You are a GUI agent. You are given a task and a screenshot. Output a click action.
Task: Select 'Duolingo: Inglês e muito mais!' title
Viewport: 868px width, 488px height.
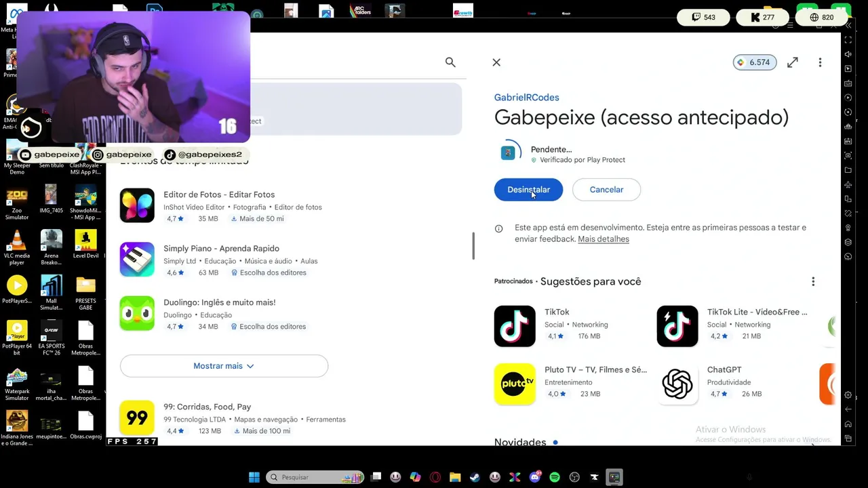[x=219, y=302]
